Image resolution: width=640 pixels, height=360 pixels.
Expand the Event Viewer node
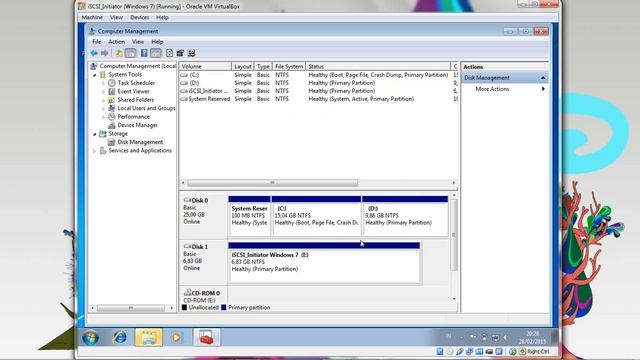[103, 91]
